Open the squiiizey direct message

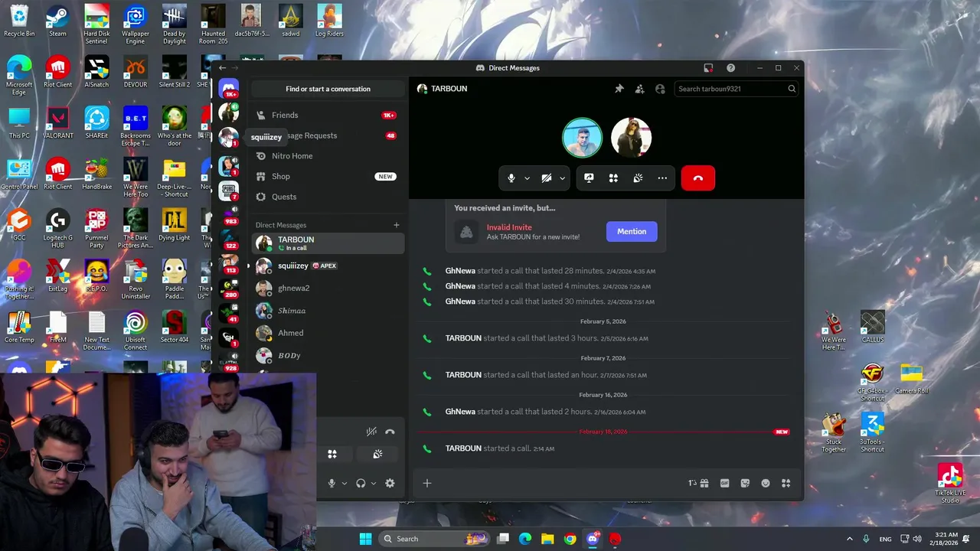click(328, 266)
